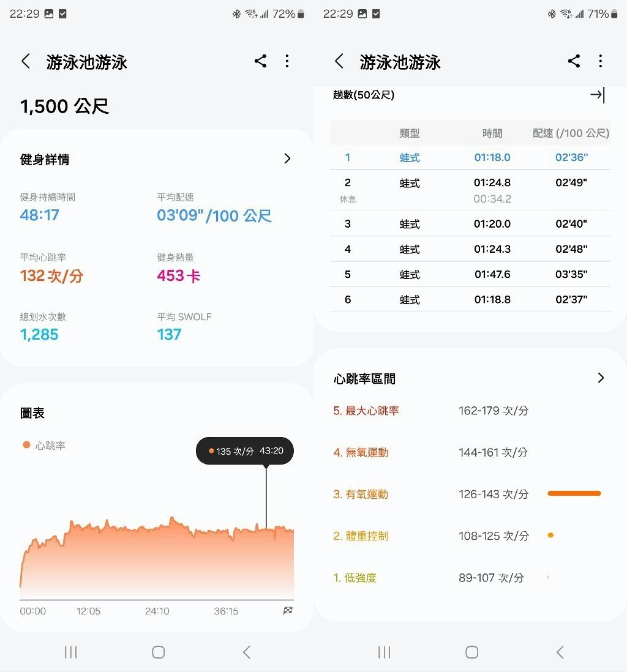Tap the 體重控制 zone dot indicator
The height and width of the screenshot is (672, 627).
[550, 536]
